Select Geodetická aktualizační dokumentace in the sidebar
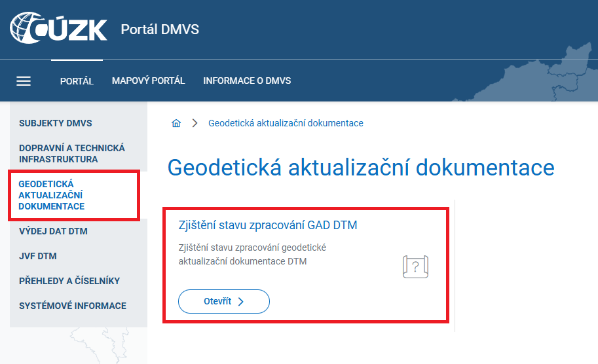The image size is (598, 364). pos(52,195)
